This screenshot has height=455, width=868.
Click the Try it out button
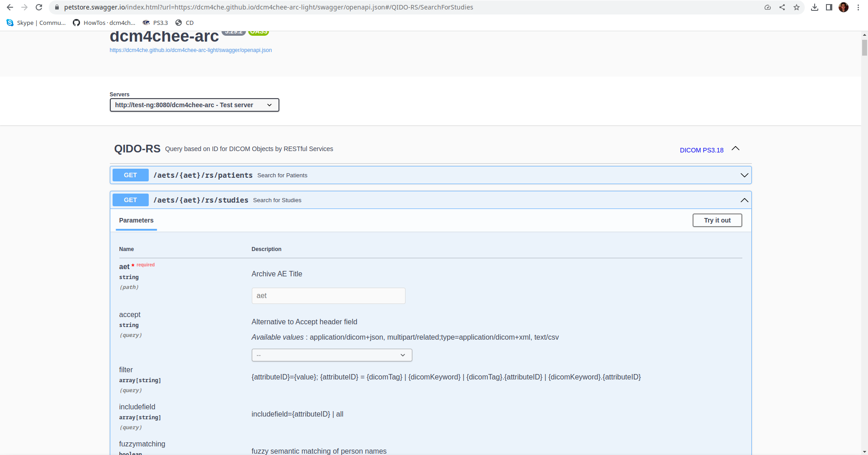717,220
